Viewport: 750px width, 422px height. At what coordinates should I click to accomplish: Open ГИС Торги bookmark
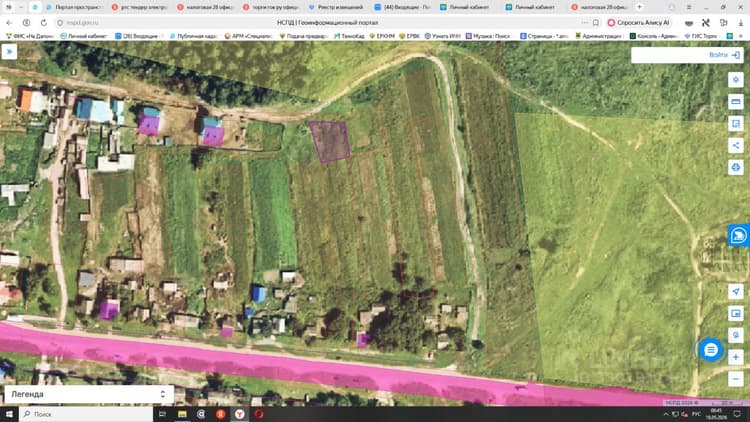[701, 36]
